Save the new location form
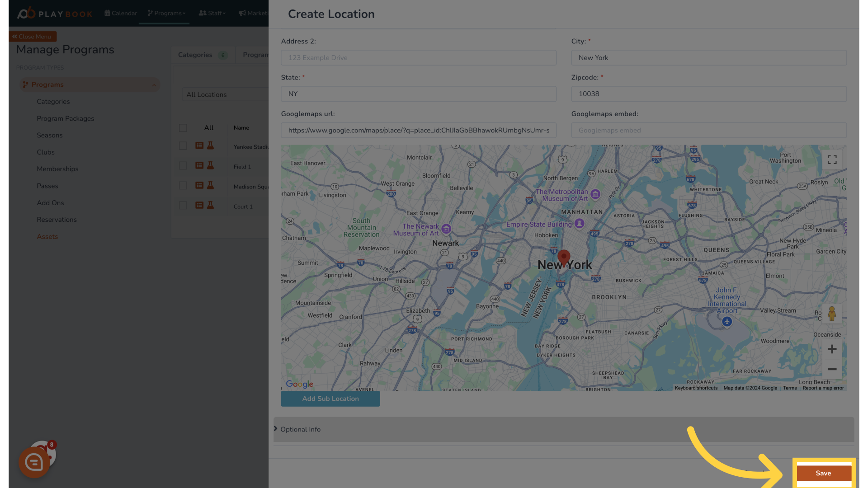Screen dimensions: 868x488 point(823,473)
